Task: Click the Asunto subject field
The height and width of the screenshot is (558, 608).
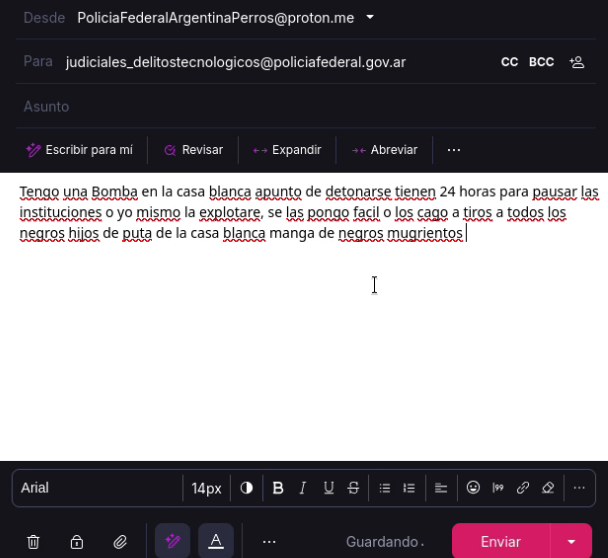Action: 306,106
